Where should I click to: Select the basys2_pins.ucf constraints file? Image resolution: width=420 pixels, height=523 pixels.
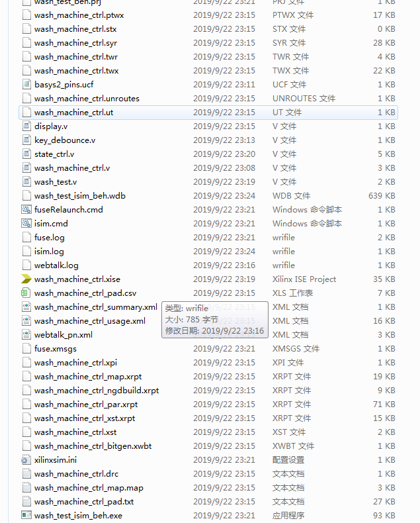63,85
